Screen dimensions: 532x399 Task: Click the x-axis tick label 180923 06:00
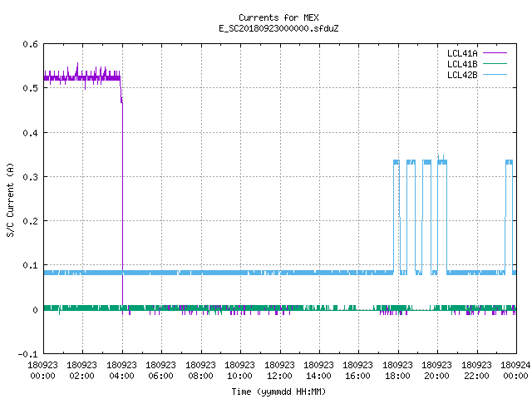click(160, 371)
